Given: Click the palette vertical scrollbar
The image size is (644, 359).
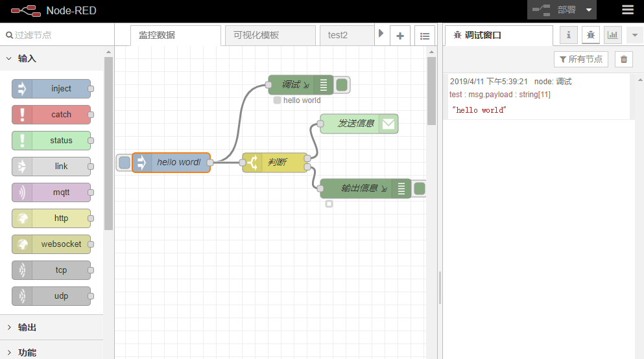Looking at the screenshot, I should point(108,144).
